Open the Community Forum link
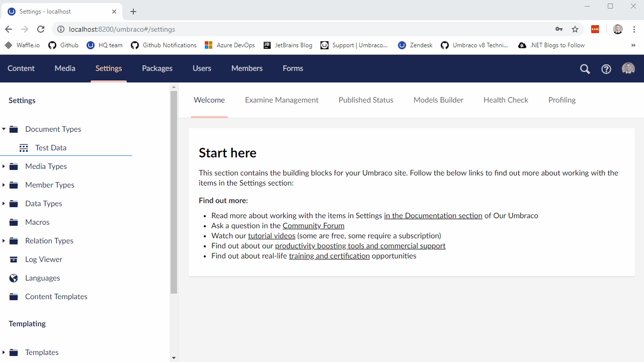The height and width of the screenshot is (362, 644). pyautogui.click(x=313, y=225)
